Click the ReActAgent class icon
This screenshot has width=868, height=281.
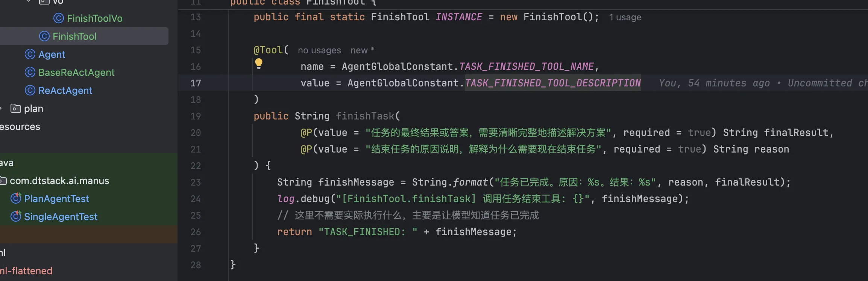(x=30, y=90)
